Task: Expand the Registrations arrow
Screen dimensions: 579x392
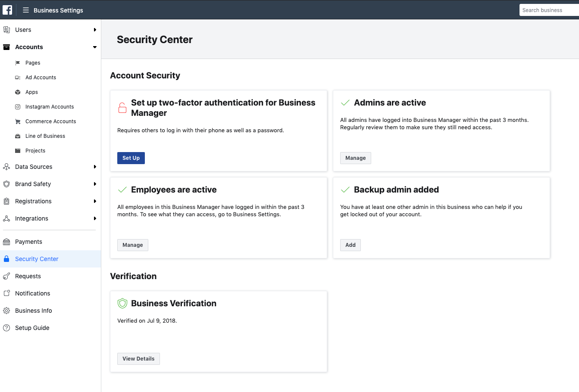Action: coord(95,201)
